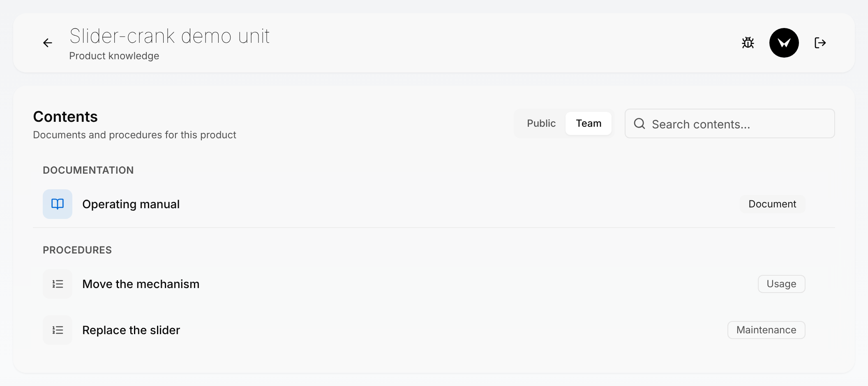Image resolution: width=868 pixels, height=386 pixels.
Task: Click the list icon beside Replace the slider
Action: click(58, 330)
